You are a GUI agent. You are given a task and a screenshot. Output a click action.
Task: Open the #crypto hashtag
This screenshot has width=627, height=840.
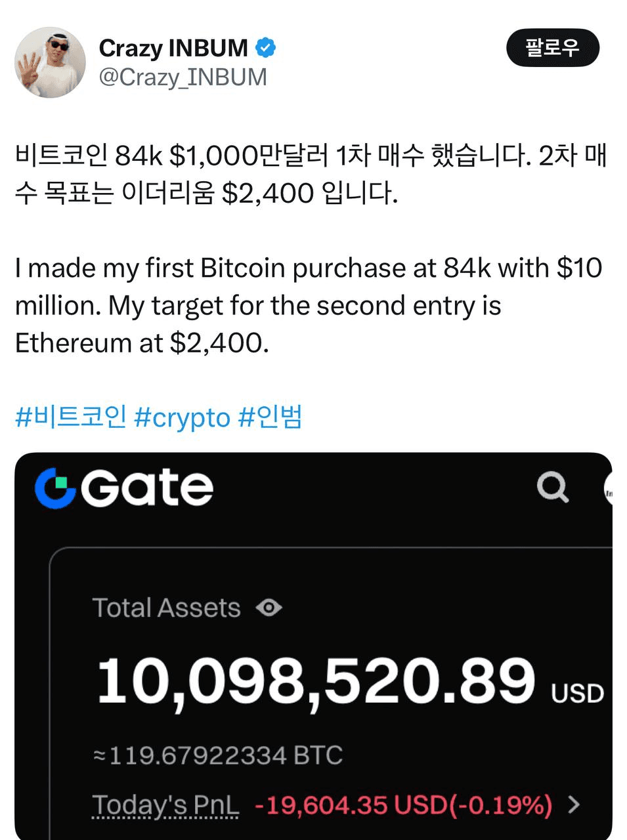(182, 417)
